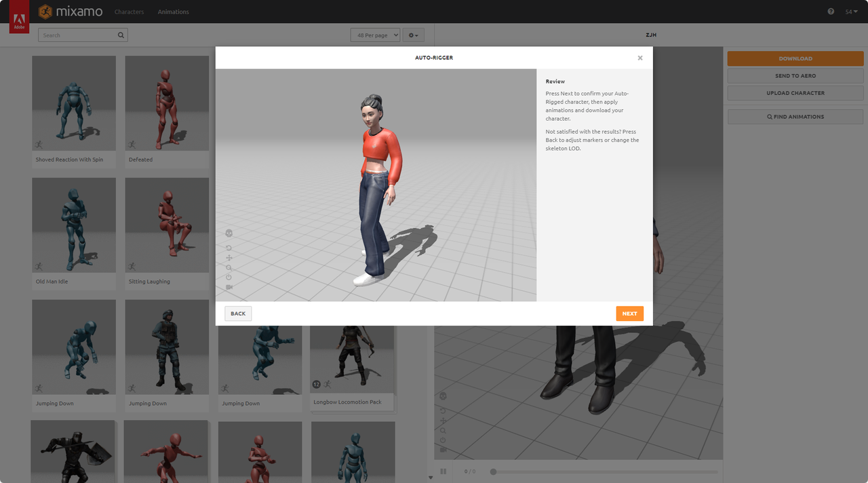Click power reset icon in Auto-Rigger preview

[x=229, y=277]
